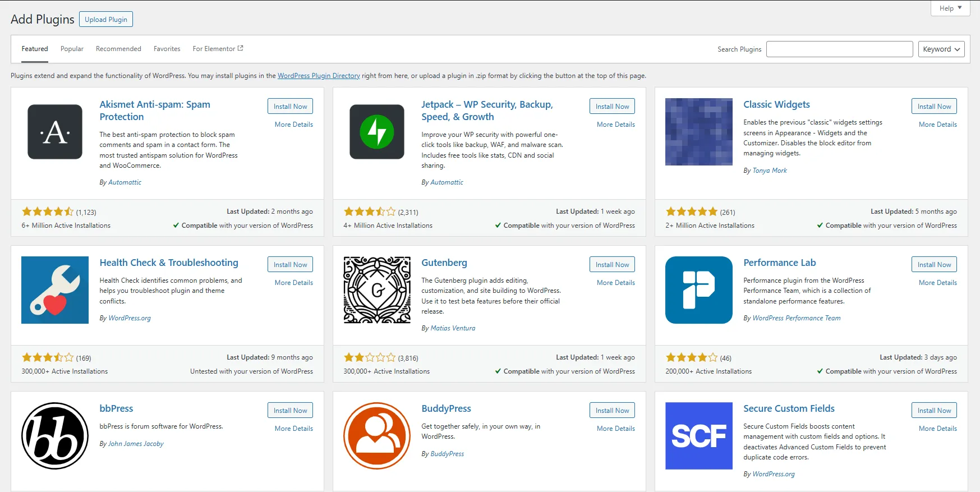Open the WordPress Plugin Directory link
Image resolution: width=980 pixels, height=492 pixels.
pyautogui.click(x=319, y=76)
